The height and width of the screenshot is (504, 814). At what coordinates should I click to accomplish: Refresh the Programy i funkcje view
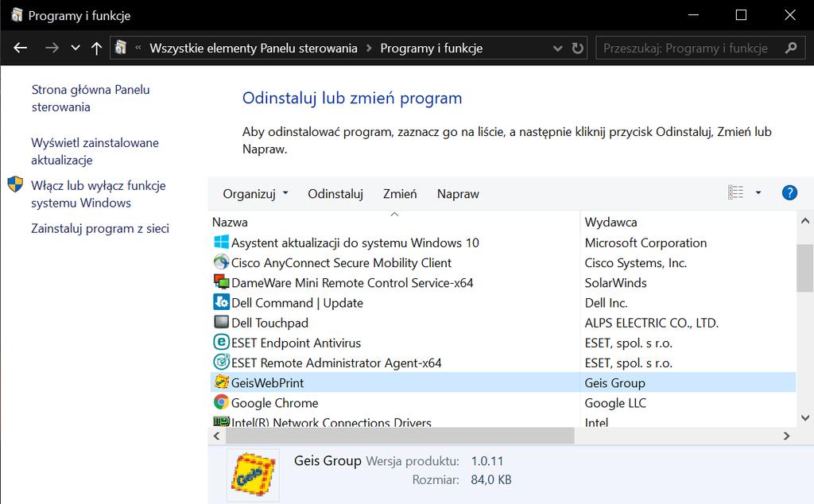(577, 48)
